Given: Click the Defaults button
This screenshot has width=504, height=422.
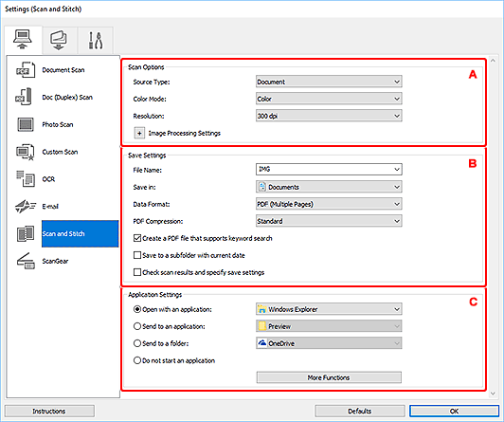Looking at the screenshot, I should point(360,411).
